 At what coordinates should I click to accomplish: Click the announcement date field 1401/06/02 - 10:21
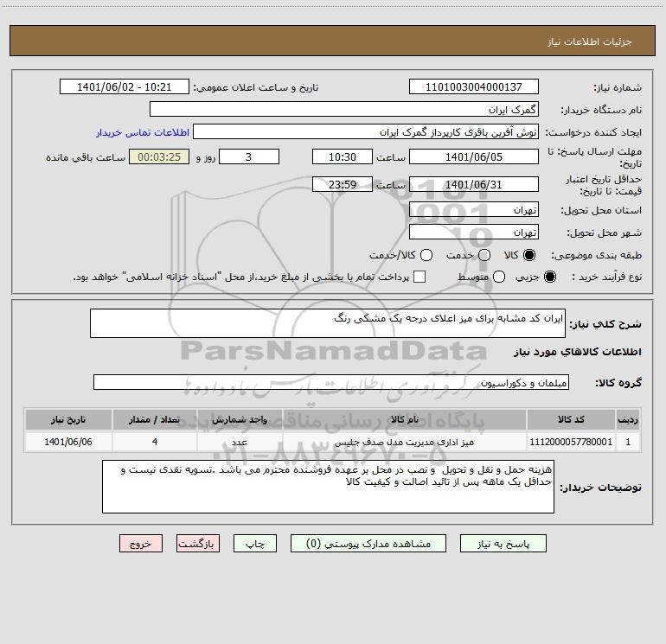coord(125,87)
